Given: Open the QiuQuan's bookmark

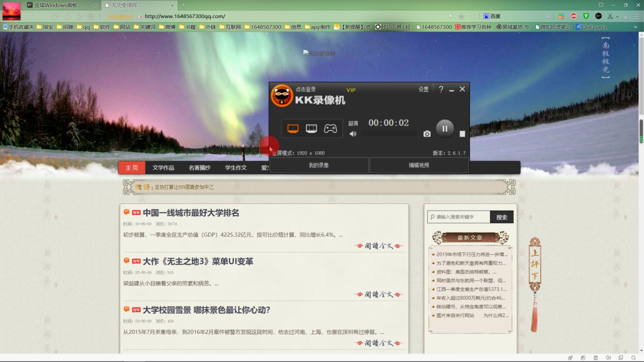Looking at the screenshot, I should click(x=591, y=27).
